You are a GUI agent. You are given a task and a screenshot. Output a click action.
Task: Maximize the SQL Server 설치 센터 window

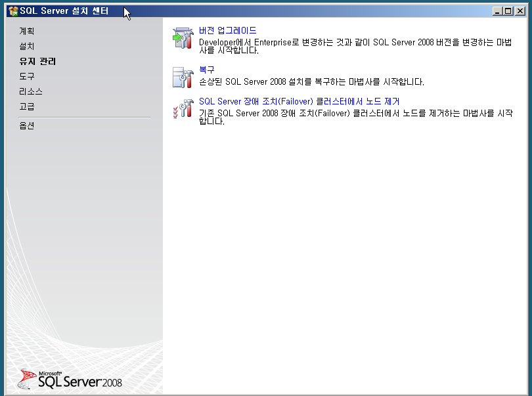coord(508,11)
